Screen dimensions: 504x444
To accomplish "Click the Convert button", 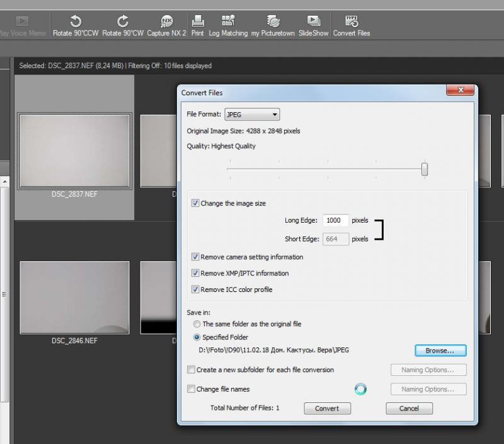I will [x=327, y=408].
